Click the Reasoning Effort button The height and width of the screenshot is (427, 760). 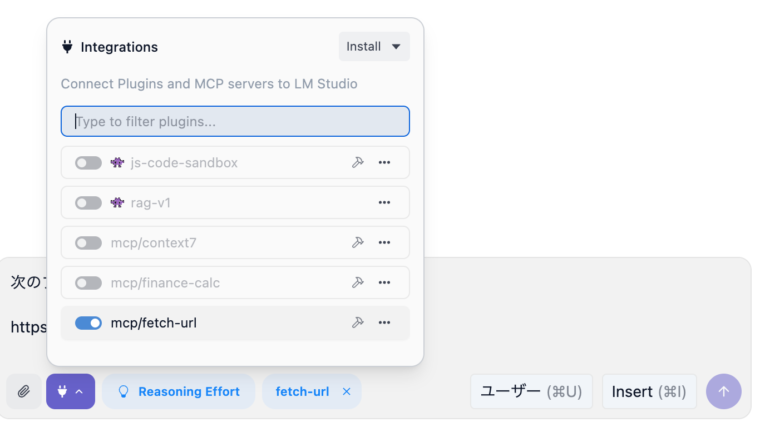tap(179, 392)
